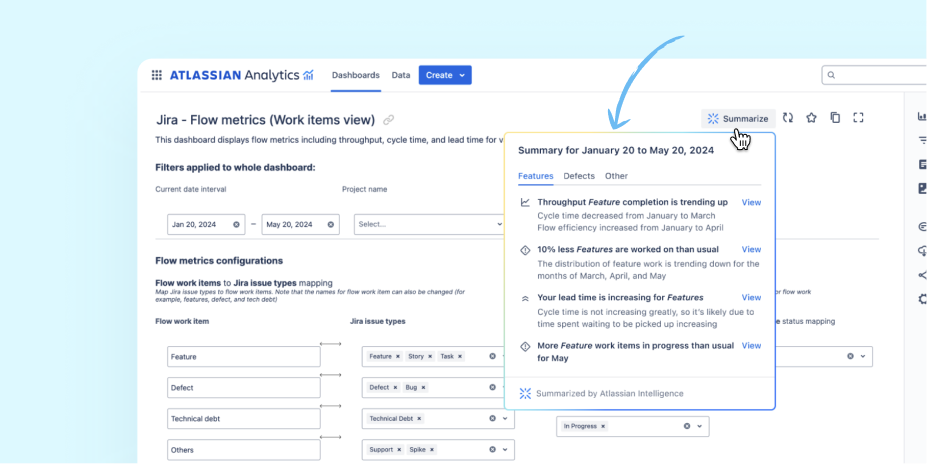Click the trend chart icon beside Throughput
The height and width of the screenshot is (464, 927).
point(525,202)
